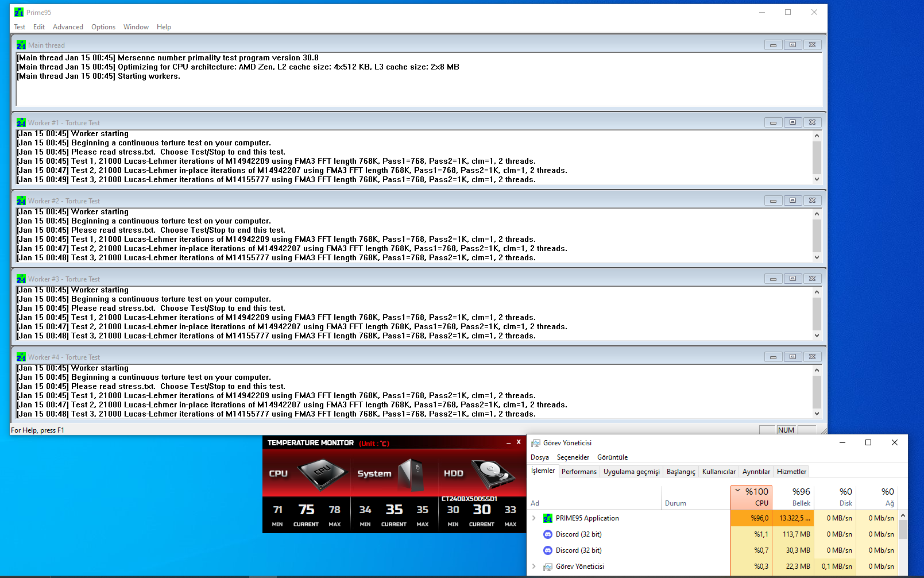Click Worker #1 scrollbar down arrow

817,179
